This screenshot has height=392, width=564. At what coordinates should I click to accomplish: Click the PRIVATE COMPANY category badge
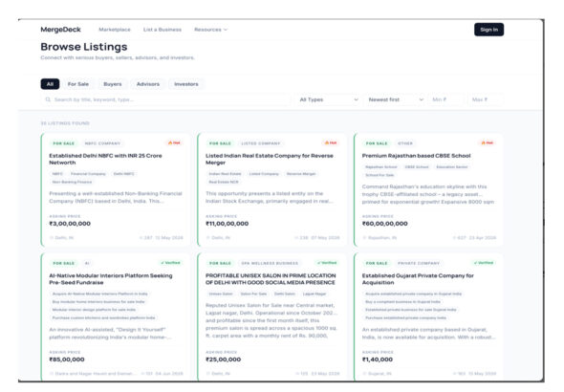(x=419, y=263)
